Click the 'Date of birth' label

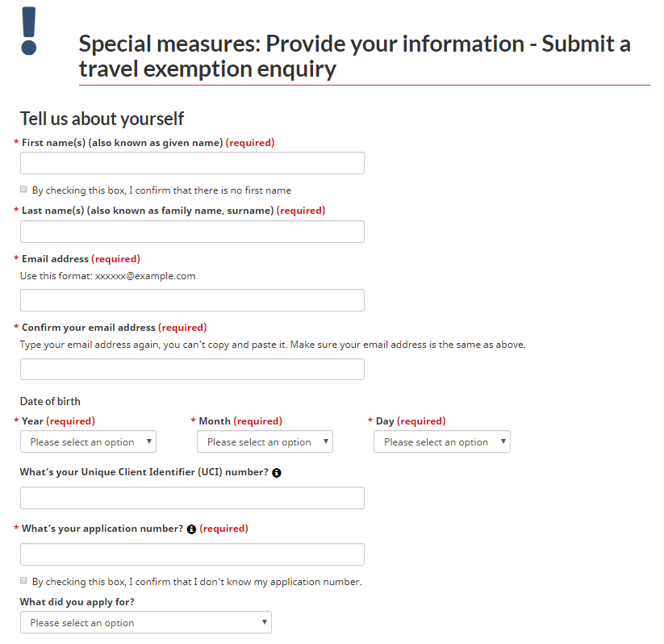50,401
